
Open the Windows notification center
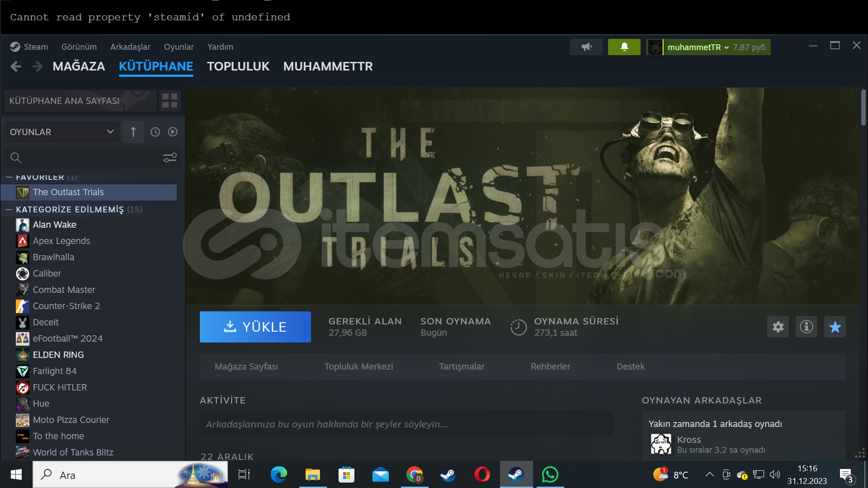tap(846, 475)
